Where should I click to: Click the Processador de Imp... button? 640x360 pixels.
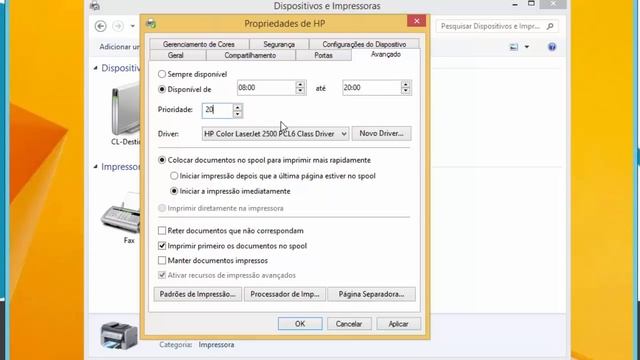coord(284,294)
